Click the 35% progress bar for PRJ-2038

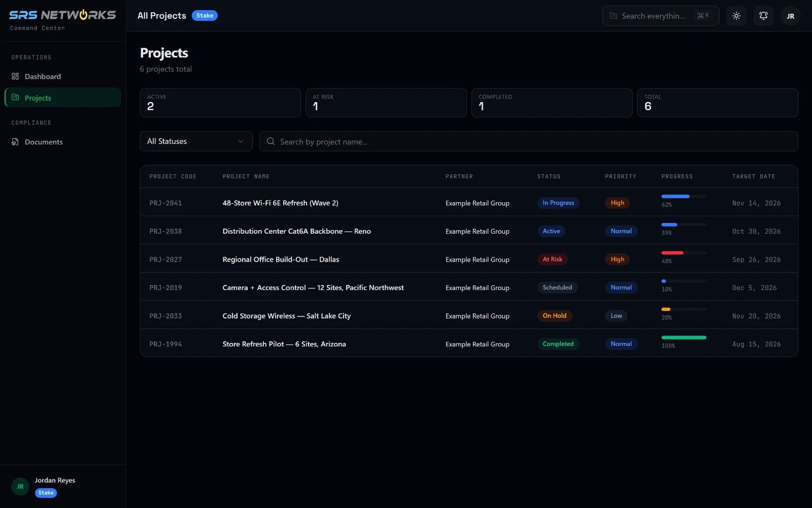[x=684, y=225]
